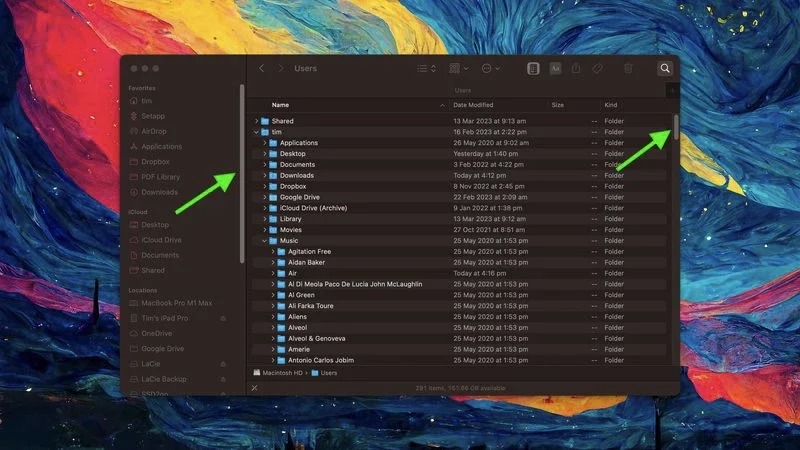This screenshot has height=450, width=800.
Task: Click the Delete trash icon in toolbar
Action: [x=628, y=68]
